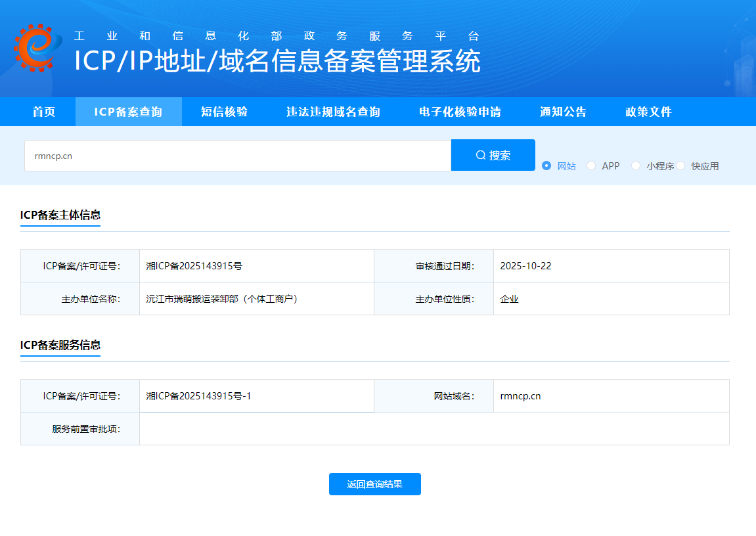Open the 通知公告 menu item

tap(564, 112)
